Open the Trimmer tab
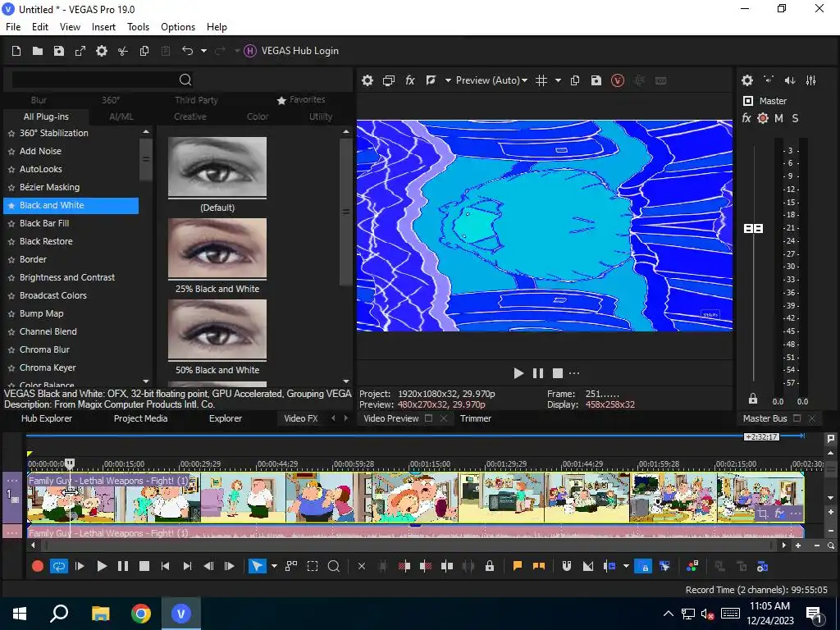Screen dimensions: 840x630 [476, 418]
